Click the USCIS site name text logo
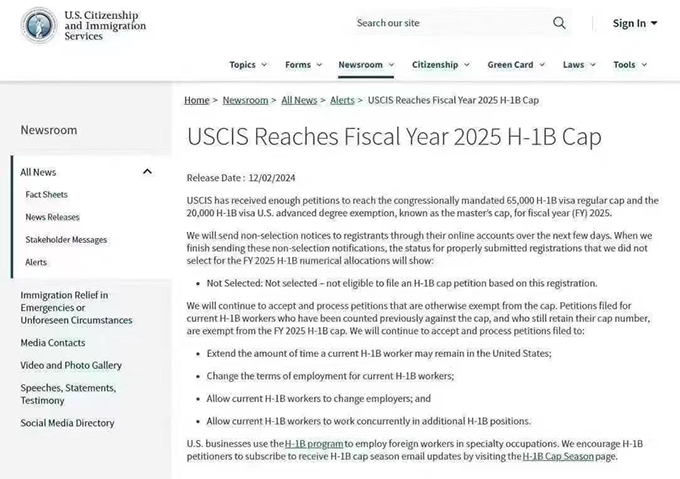The height and width of the screenshot is (479, 680). [x=105, y=25]
